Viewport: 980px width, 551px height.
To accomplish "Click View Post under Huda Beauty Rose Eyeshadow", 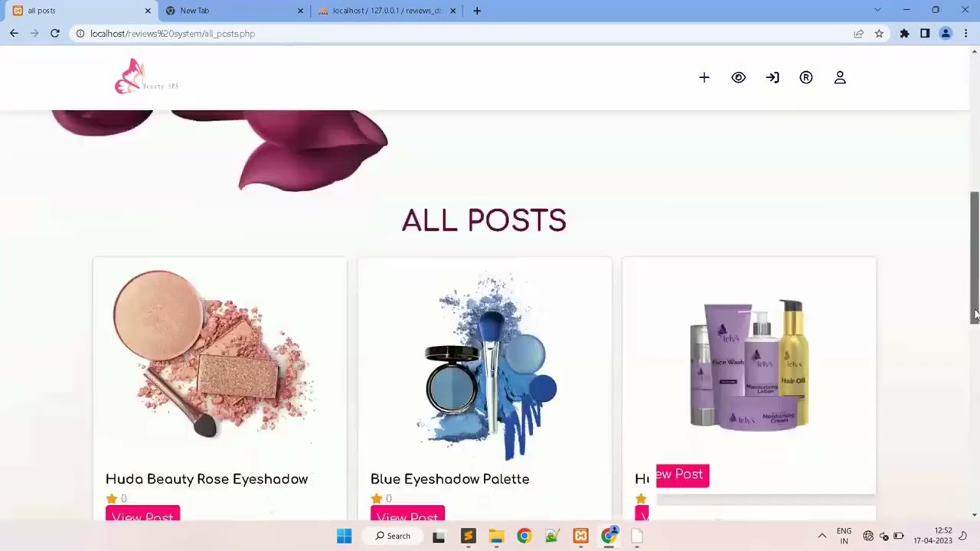I will [x=142, y=514].
